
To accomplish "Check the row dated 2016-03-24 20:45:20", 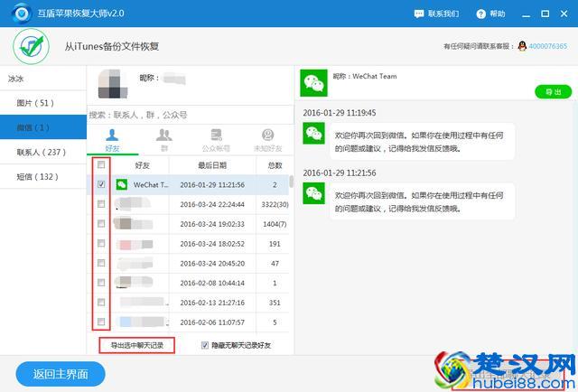I will (x=101, y=263).
